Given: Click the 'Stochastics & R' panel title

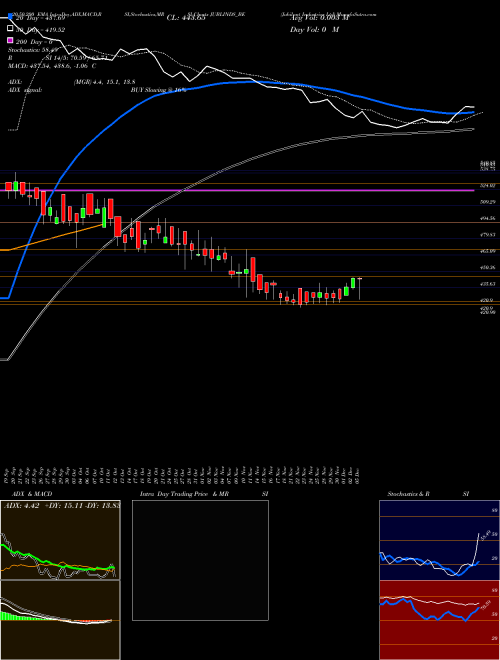Looking at the screenshot, I should coord(408,494).
